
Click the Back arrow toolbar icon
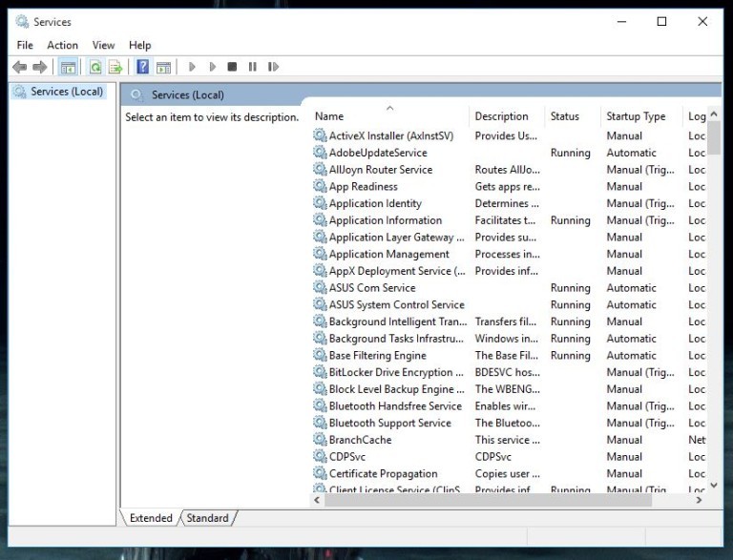point(20,67)
